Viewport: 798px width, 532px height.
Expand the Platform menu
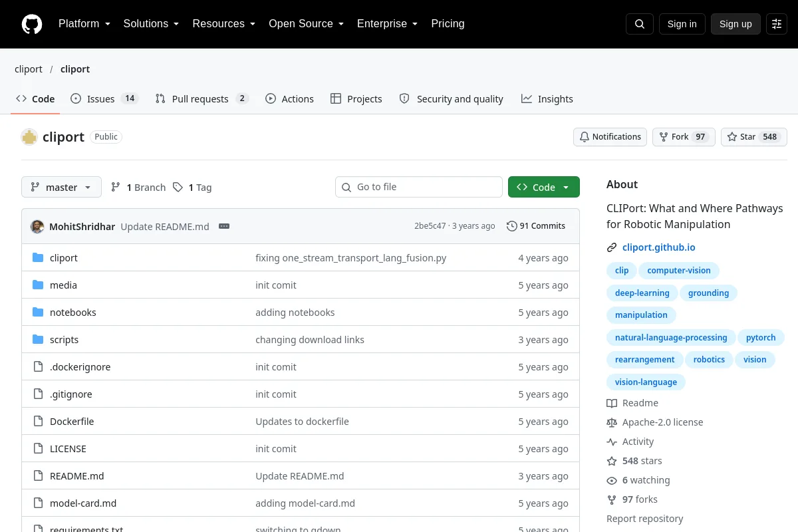click(84, 24)
